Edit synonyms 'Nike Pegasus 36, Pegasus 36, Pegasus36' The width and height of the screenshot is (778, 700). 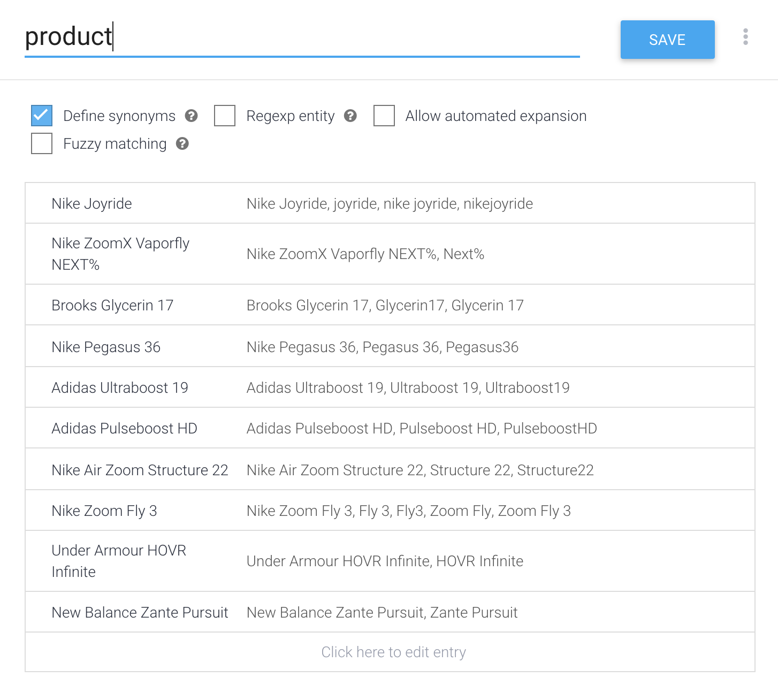tap(383, 347)
